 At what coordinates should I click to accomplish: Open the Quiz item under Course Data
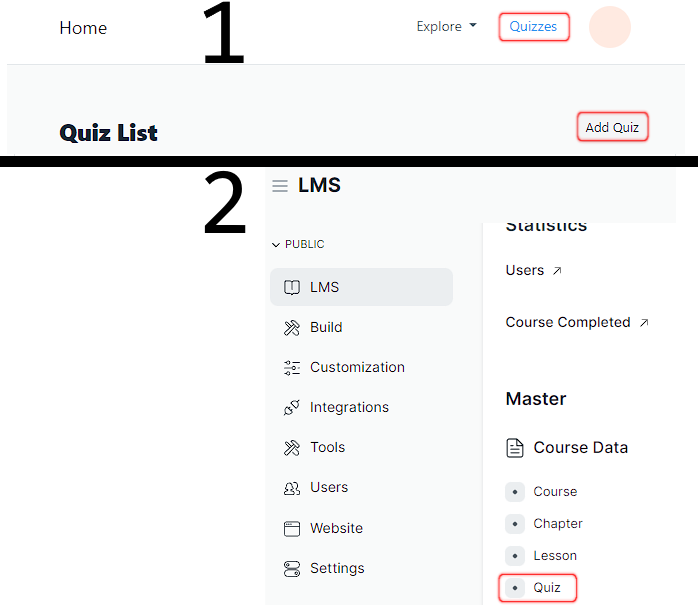[x=546, y=587]
